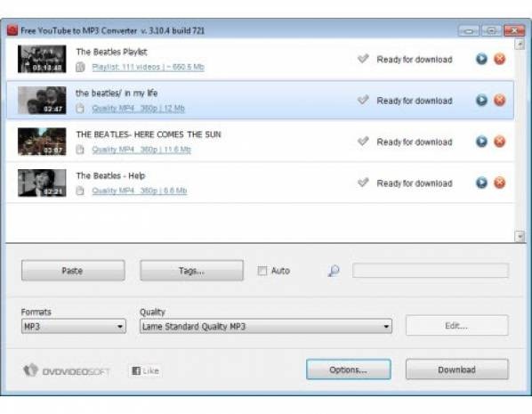Select 'the beatles/ in my life' title text

pyautogui.click(x=117, y=93)
